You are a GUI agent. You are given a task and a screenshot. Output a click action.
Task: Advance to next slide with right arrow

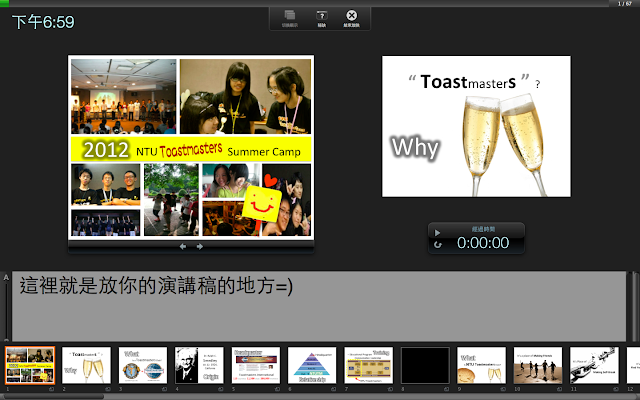click(200, 247)
